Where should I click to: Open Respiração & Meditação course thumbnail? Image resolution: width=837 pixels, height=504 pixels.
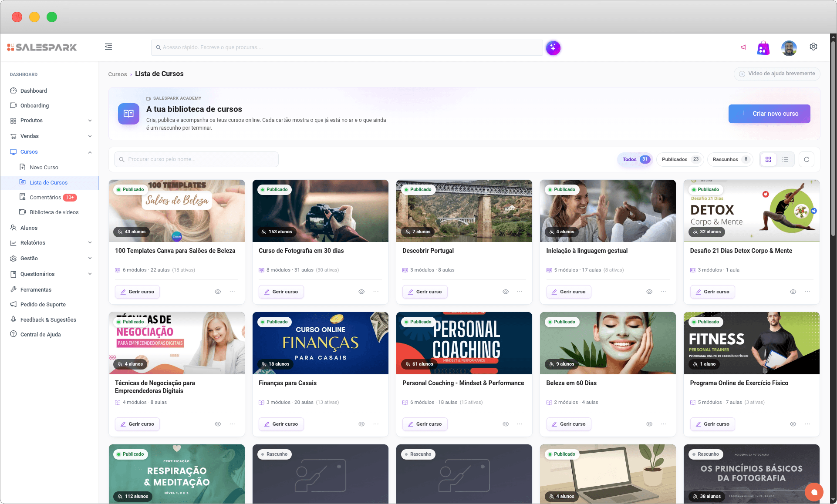point(177,474)
